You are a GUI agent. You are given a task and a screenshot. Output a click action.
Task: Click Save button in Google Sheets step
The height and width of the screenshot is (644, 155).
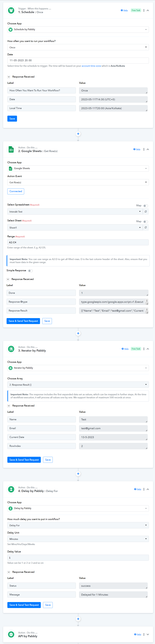coord(47,321)
